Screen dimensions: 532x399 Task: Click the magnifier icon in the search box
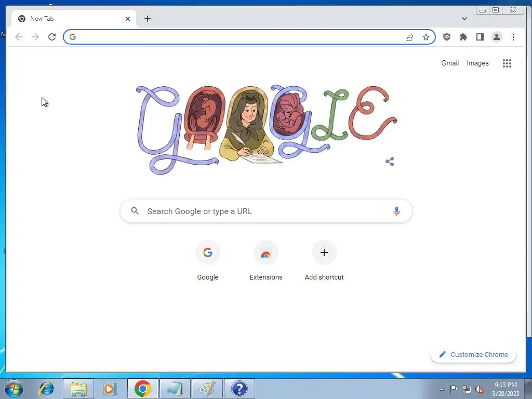click(x=135, y=211)
